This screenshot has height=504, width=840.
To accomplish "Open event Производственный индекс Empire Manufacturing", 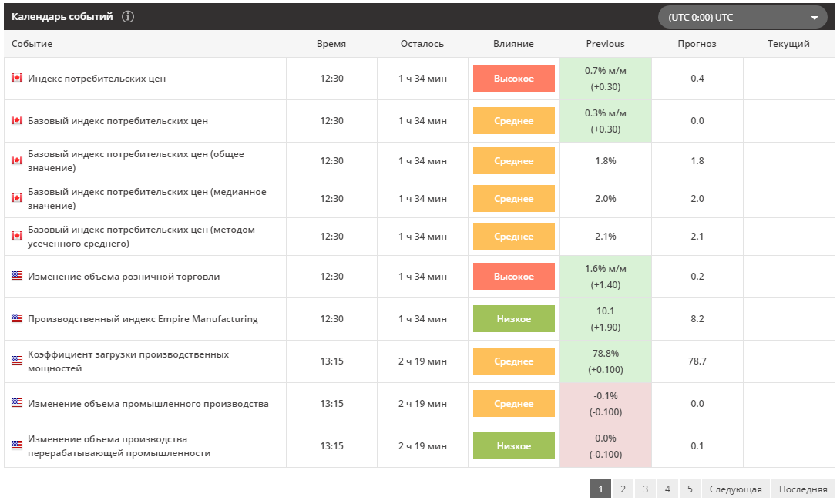I will tap(143, 319).
